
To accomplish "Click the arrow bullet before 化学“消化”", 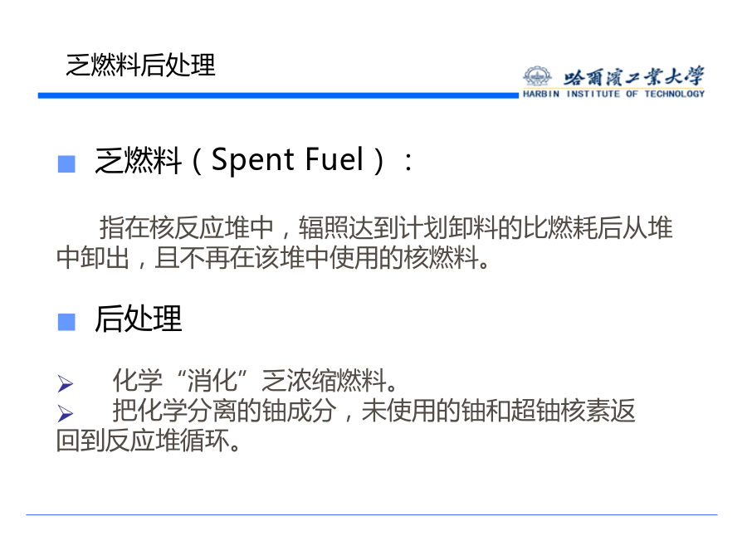I will [65, 384].
